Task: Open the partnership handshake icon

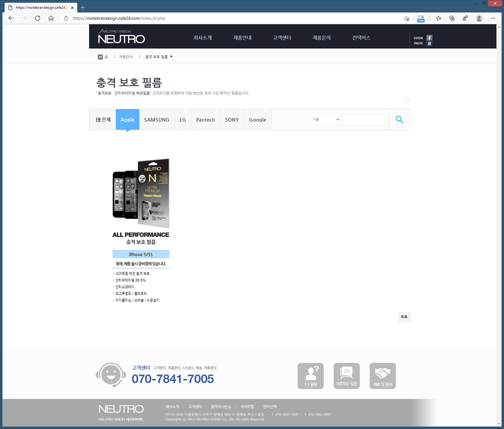Action: [x=383, y=376]
